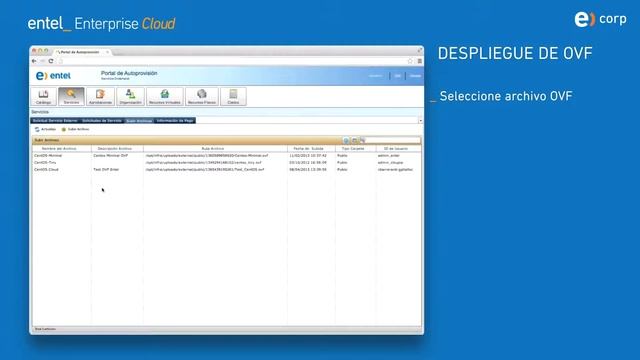Select the Servicios toolbar icon
640x360 pixels.
click(x=71, y=96)
